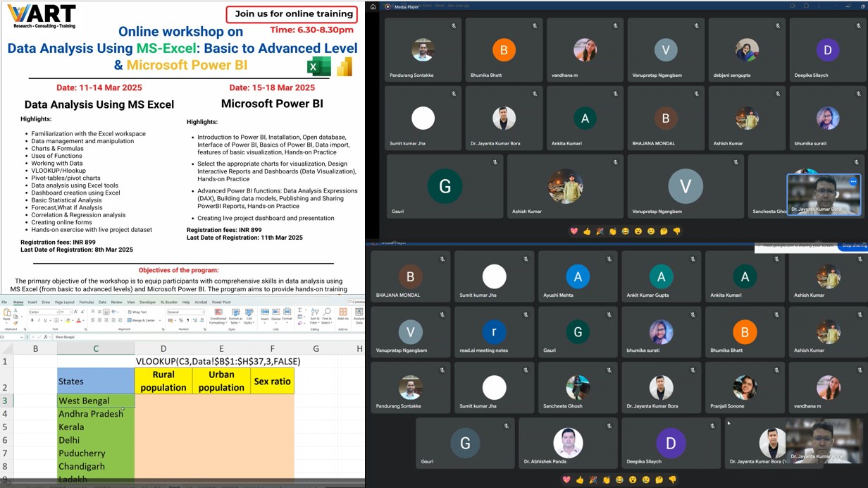Click the home icon beside Media Player title
The height and width of the screenshot is (488, 868).
pyautogui.click(x=373, y=6)
